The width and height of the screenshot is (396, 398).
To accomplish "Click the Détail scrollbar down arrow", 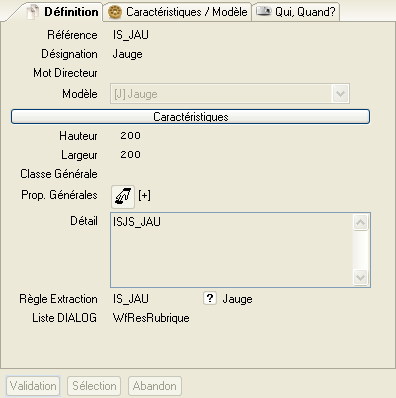I will tap(360, 277).
